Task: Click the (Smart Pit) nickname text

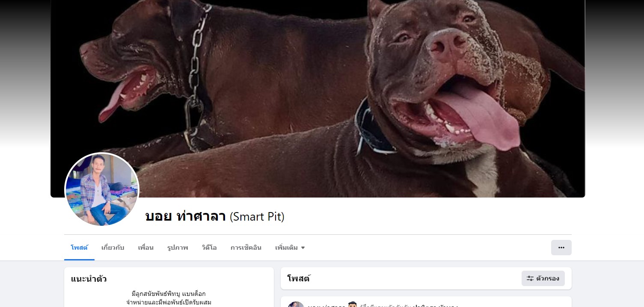Action: 257,217
